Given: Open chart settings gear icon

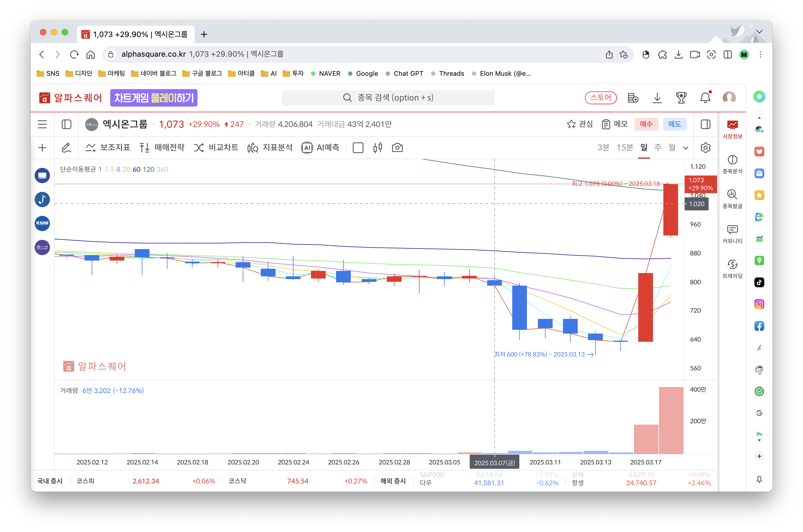Looking at the screenshot, I should pyautogui.click(x=705, y=148).
